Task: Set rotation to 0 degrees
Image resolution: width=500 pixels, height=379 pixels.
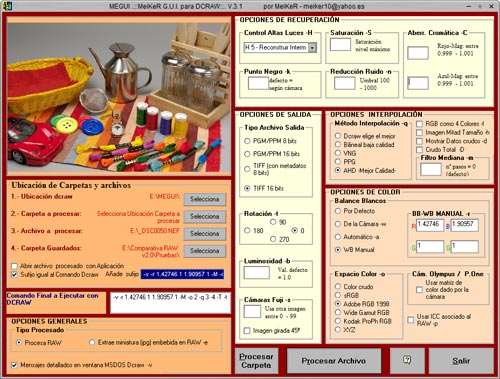Action: pos(295,230)
